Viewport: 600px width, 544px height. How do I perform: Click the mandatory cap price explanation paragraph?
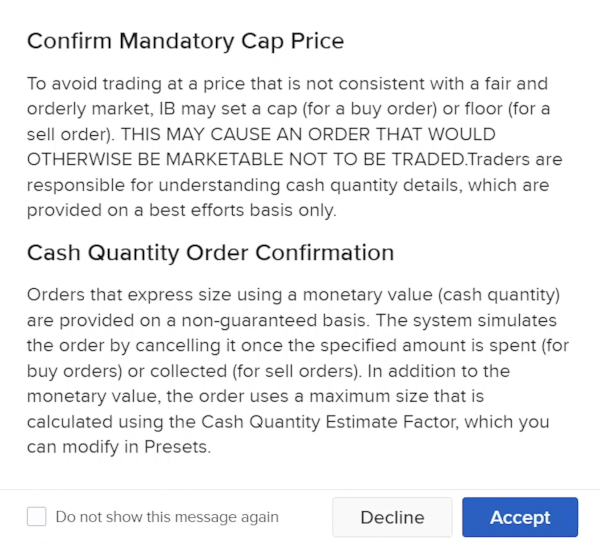click(290, 146)
